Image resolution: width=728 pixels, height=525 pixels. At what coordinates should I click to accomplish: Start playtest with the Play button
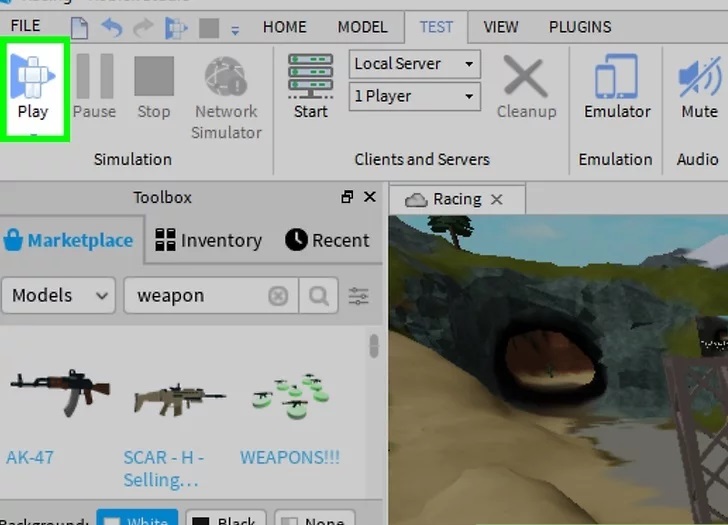pos(33,88)
